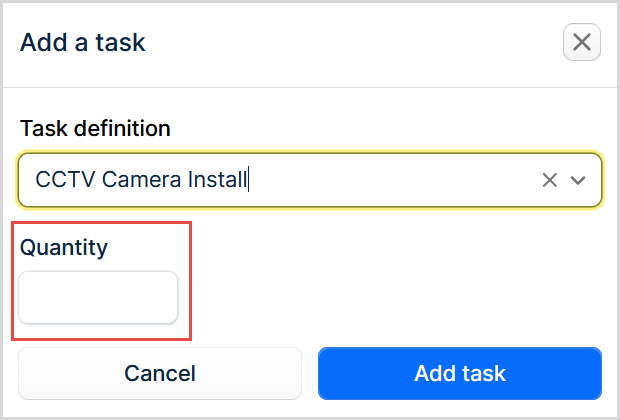Confirm with the Add task button
The image size is (620, 420).
(x=460, y=374)
